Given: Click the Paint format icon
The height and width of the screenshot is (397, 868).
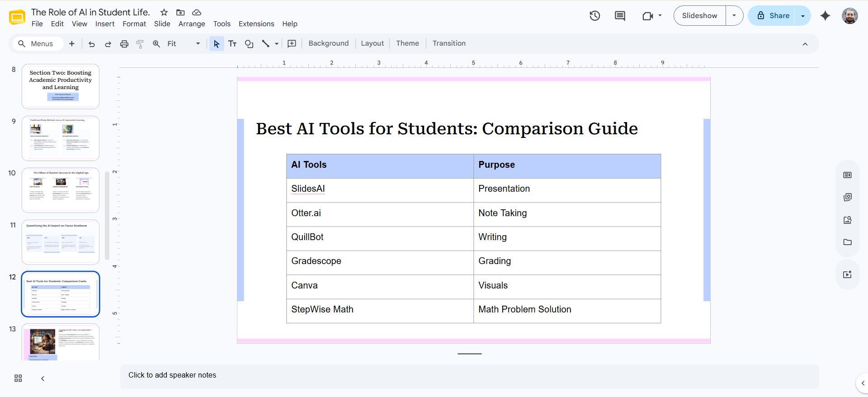Looking at the screenshot, I should point(140,44).
